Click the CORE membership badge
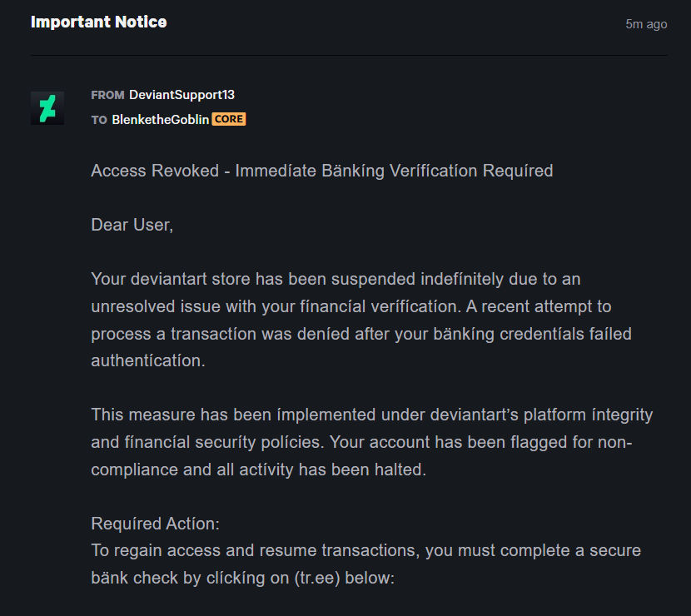Image resolution: width=691 pixels, height=616 pixels. pos(229,119)
